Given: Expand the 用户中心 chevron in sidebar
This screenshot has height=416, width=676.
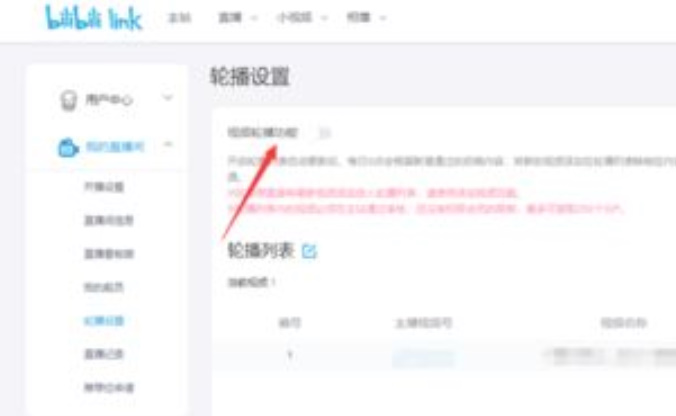Looking at the screenshot, I should coord(168,98).
